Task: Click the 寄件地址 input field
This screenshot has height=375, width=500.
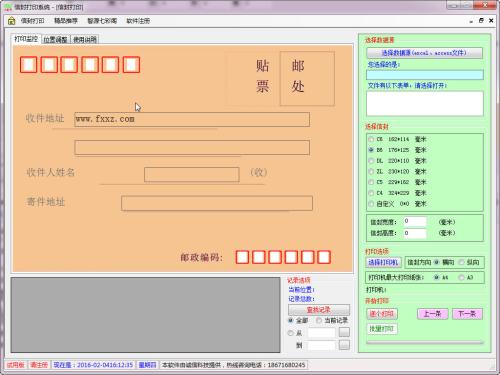Action: [x=217, y=203]
